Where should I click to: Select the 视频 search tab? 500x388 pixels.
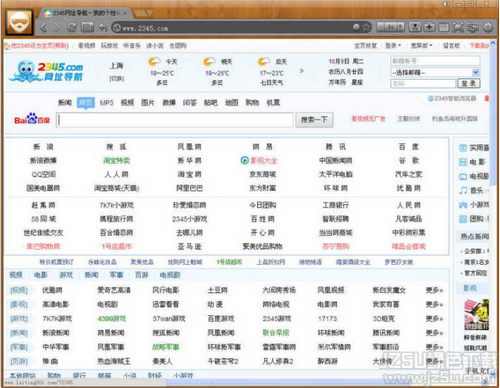(x=127, y=103)
